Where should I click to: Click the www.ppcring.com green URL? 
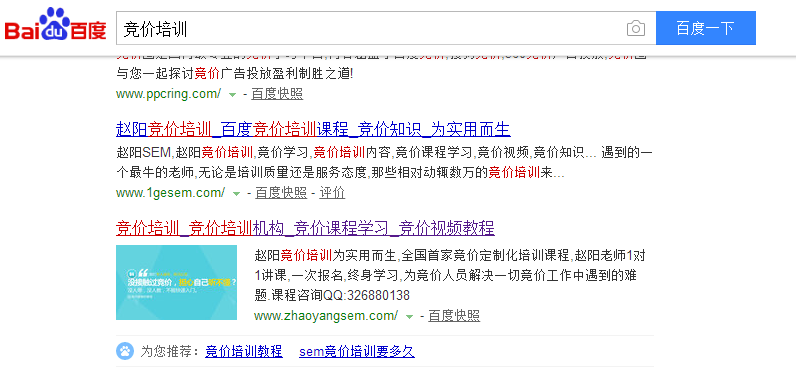[x=169, y=94]
